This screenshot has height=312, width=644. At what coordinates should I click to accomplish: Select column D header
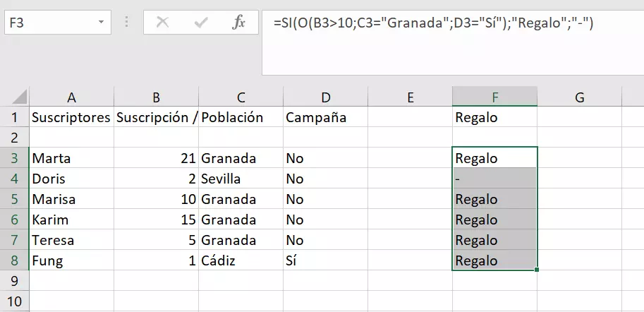click(325, 97)
